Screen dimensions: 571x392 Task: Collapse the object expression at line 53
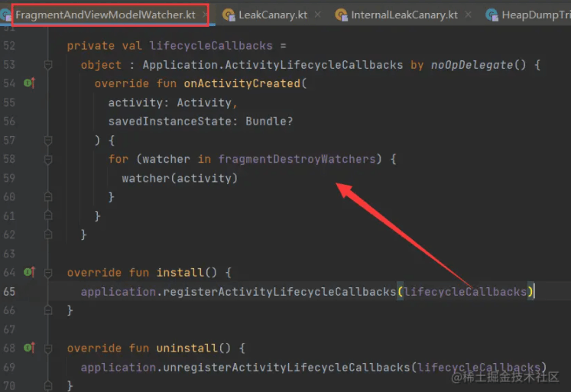click(x=48, y=65)
